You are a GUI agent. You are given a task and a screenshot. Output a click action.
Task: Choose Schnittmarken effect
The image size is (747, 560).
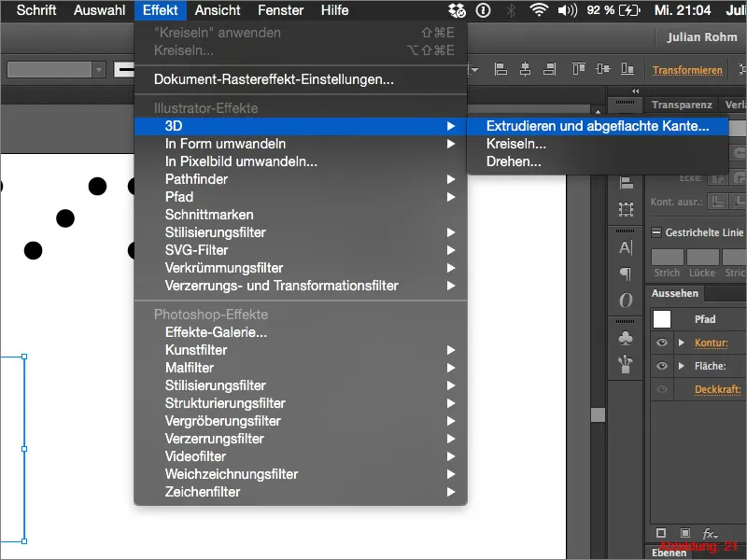[x=301, y=215]
